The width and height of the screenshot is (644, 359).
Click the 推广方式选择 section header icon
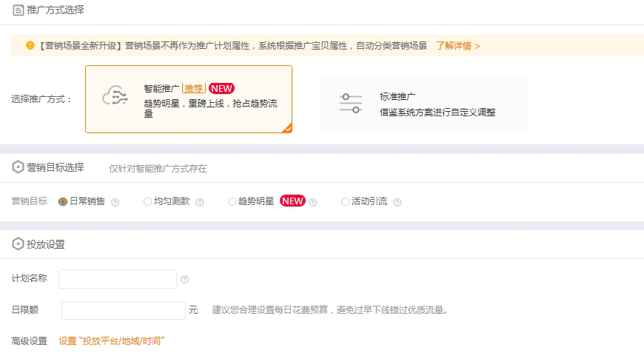19,10
